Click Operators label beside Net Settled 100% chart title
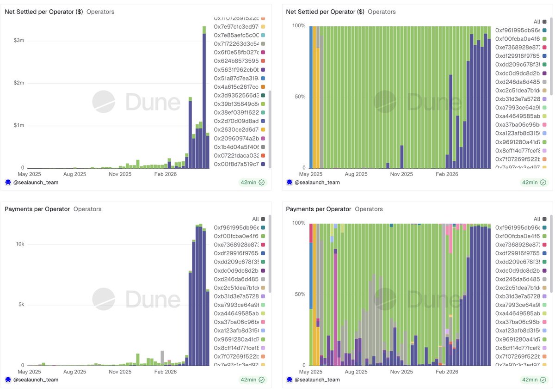 pos(382,12)
